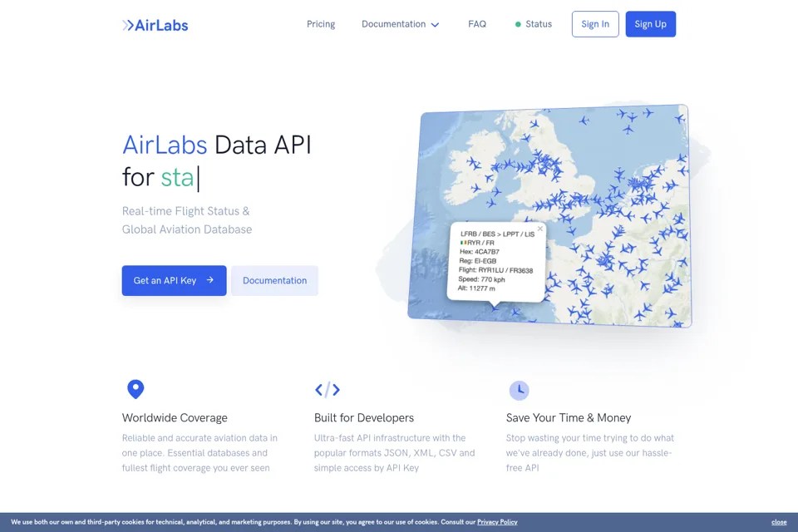Click the Sign In button
798x532 pixels.
click(595, 24)
